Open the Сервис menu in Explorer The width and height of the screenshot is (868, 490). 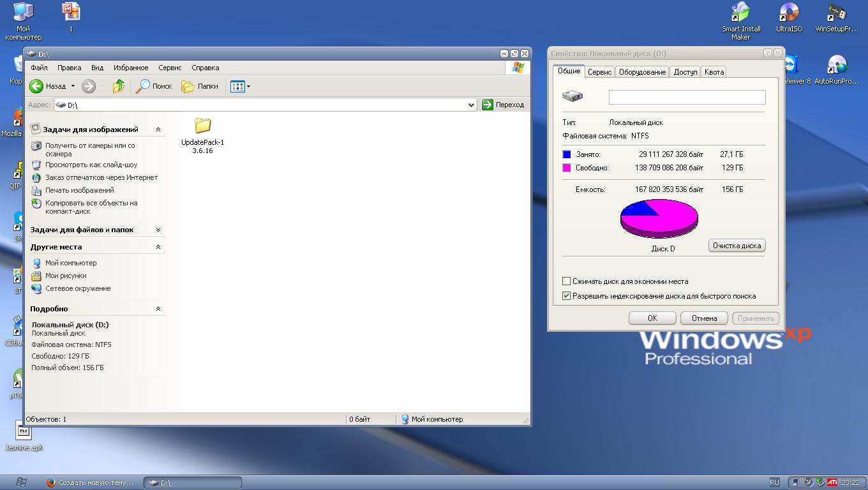170,68
